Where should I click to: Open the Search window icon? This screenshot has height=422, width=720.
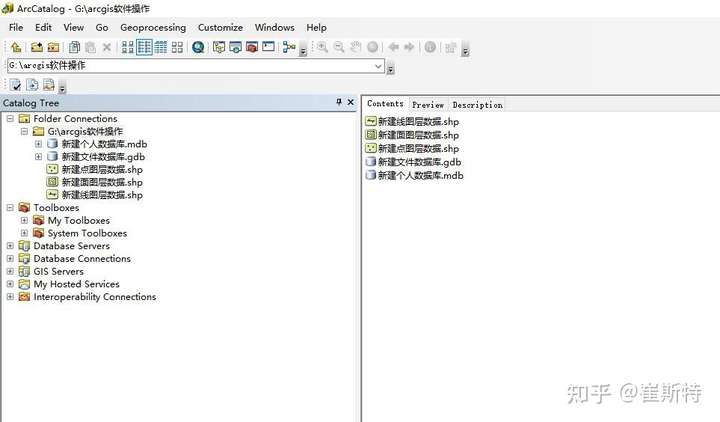[236, 47]
